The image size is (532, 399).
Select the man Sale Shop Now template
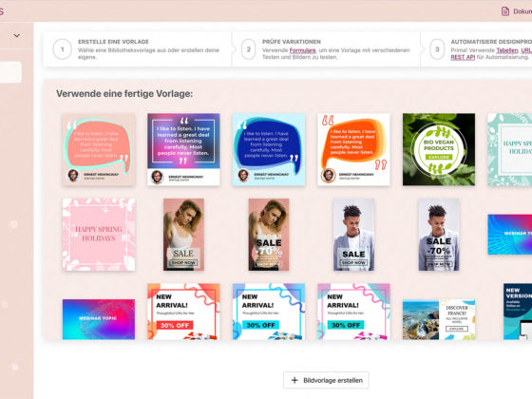point(353,235)
